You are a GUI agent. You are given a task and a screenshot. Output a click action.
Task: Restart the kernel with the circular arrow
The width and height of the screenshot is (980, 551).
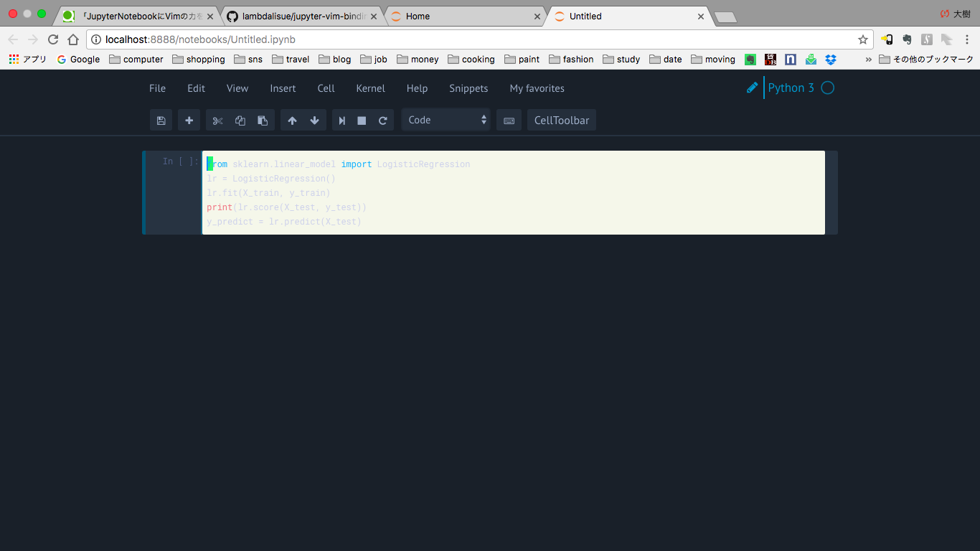[x=382, y=121]
